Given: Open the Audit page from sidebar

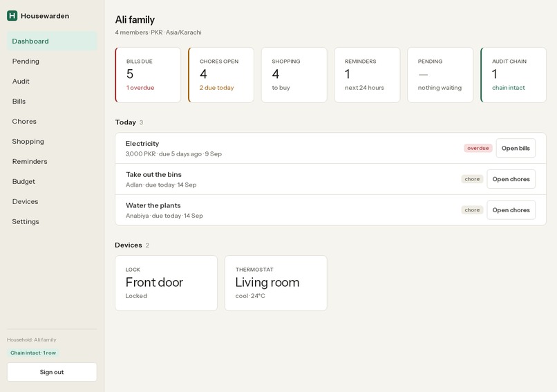Looking at the screenshot, I should point(52,82).
